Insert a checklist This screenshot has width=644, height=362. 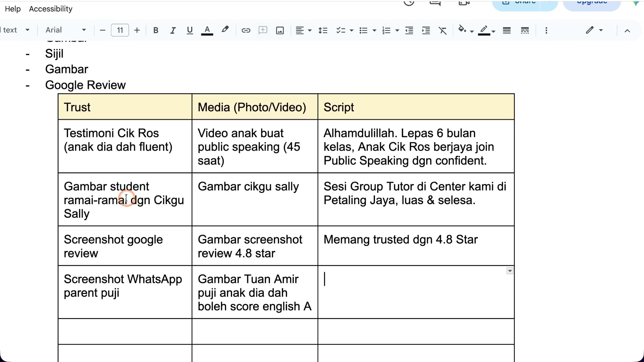341,31
